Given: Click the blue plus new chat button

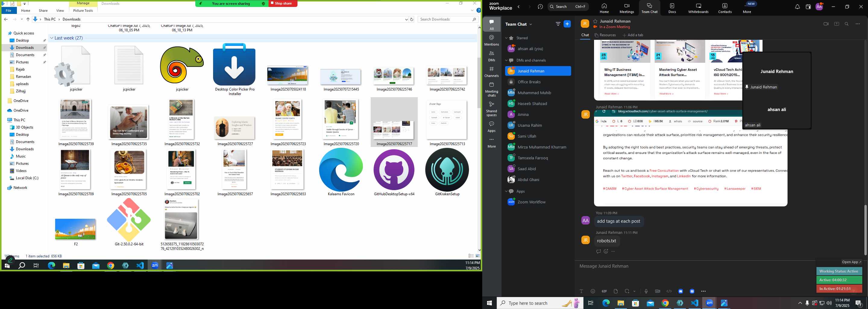Looking at the screenshot, I should 568,24.
